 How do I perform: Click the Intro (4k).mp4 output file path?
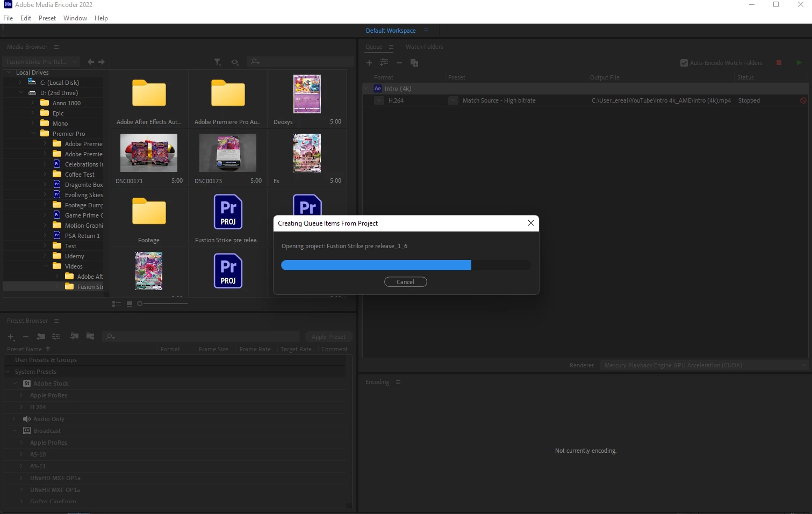pos(661,100)
